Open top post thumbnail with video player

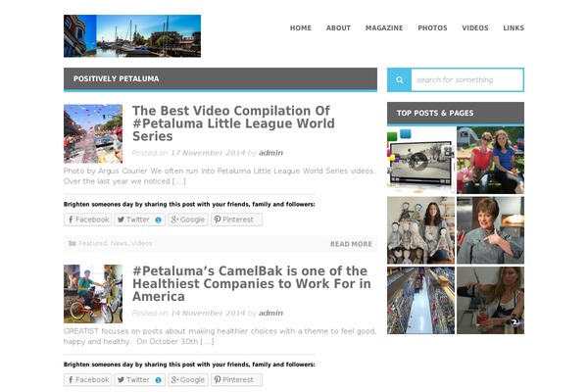420,160
